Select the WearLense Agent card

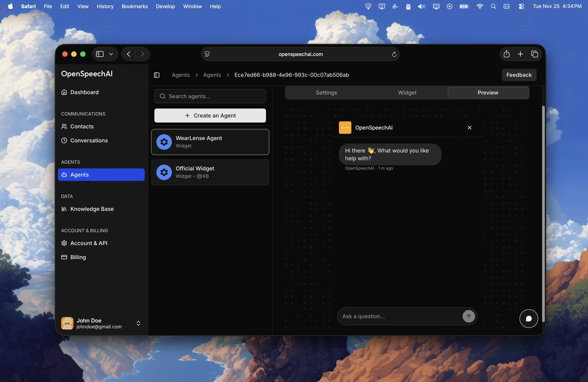pyautogui.click(x=210, y=142)
